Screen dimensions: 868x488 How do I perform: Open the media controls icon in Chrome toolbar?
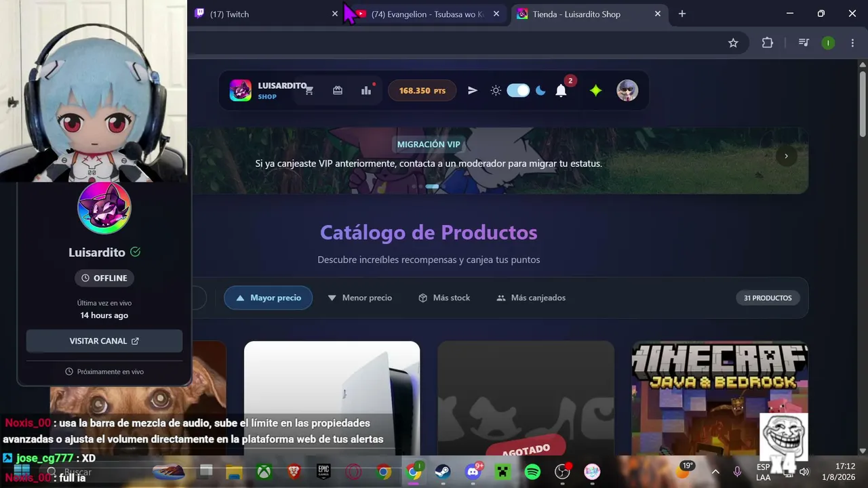(x=804, y=43)
